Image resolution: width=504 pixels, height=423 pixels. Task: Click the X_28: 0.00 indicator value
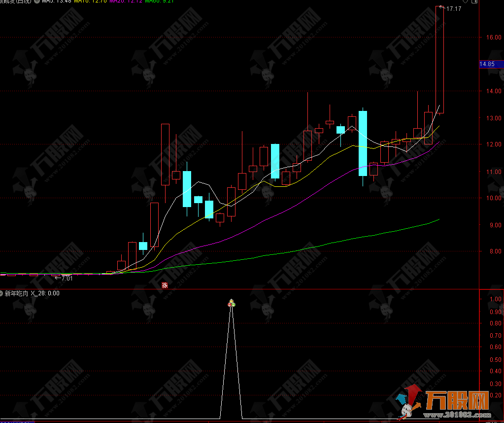pyautogui.click(x=45, y=293)
